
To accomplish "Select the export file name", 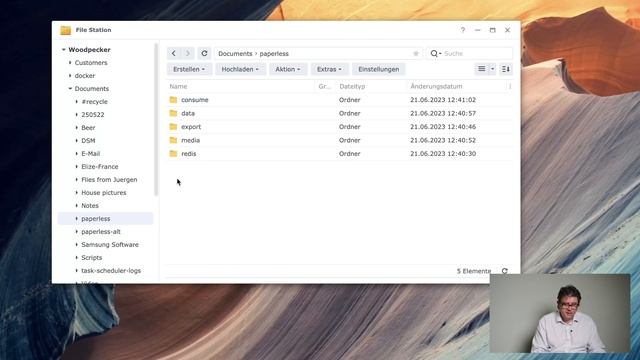I will point(191,127).
